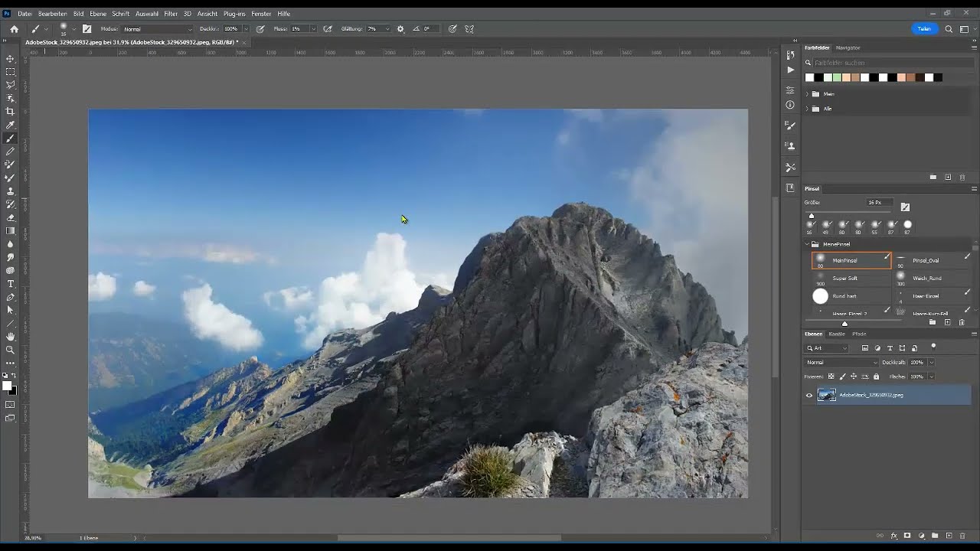Image resolution: width=980 pixels, height=551 pixels.
Task: Select the Rectangular Marquee tool
Action: (10, 72)
